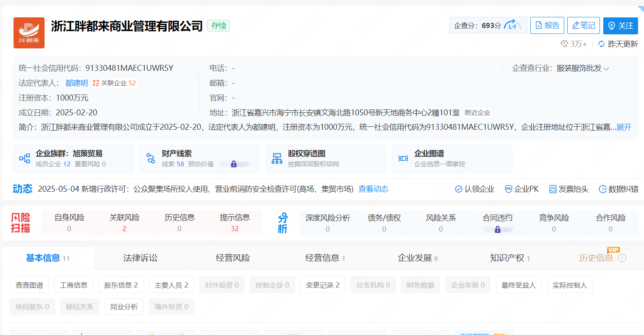
Task: Open 笔记 notes button
Action: [583, 25]
